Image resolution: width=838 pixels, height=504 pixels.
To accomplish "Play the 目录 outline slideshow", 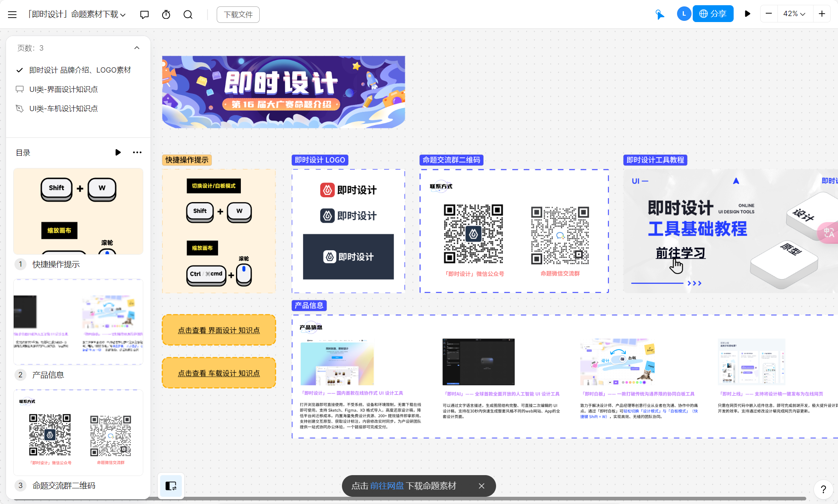I will click(x=118, y=152).
